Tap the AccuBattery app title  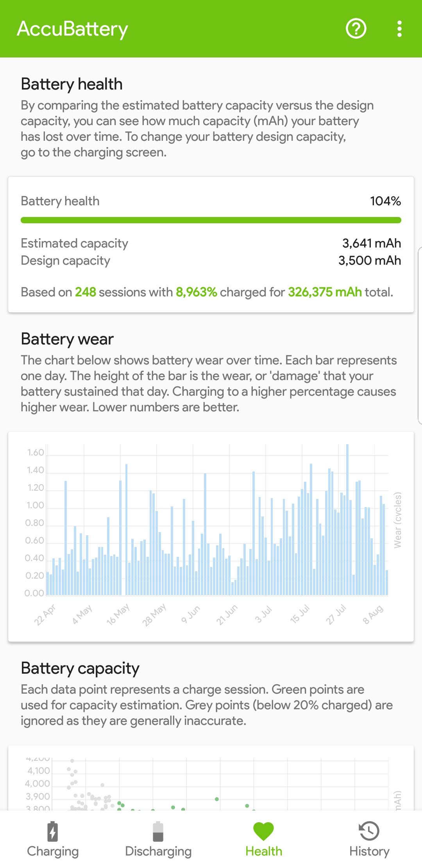coord(73,29)
